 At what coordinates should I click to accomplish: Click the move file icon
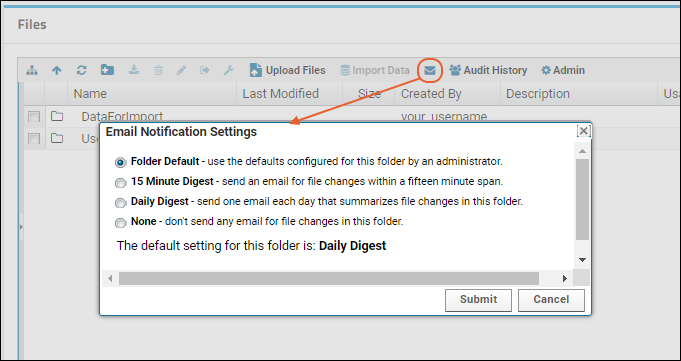(205, 70)
